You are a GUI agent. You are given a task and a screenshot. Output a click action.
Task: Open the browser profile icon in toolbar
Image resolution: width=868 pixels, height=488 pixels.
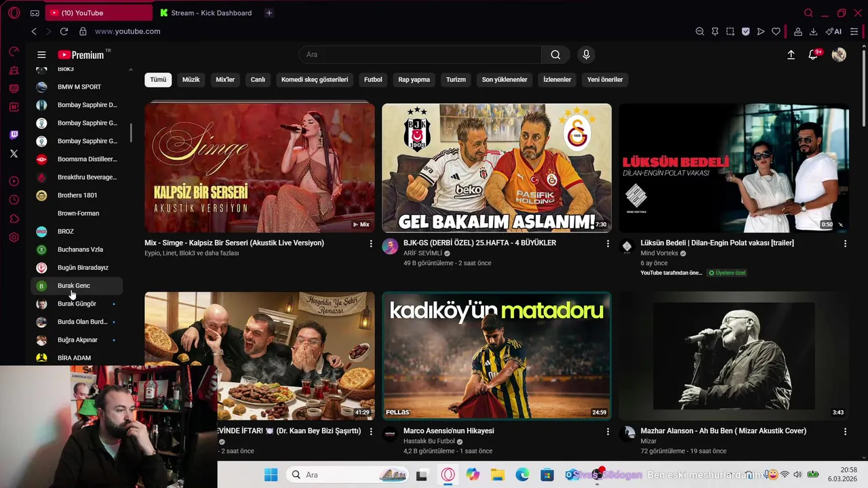pyautogui.click(x=798, y=31)
